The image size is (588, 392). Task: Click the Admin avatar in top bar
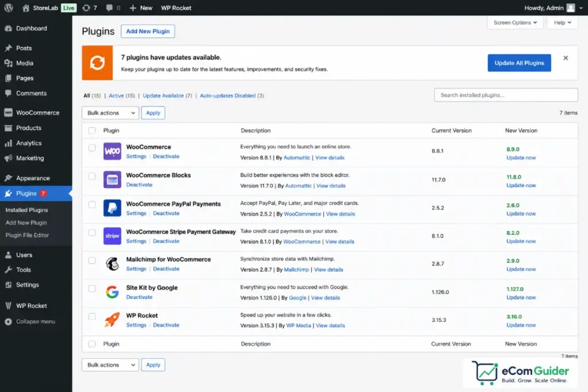click(570, 8)
